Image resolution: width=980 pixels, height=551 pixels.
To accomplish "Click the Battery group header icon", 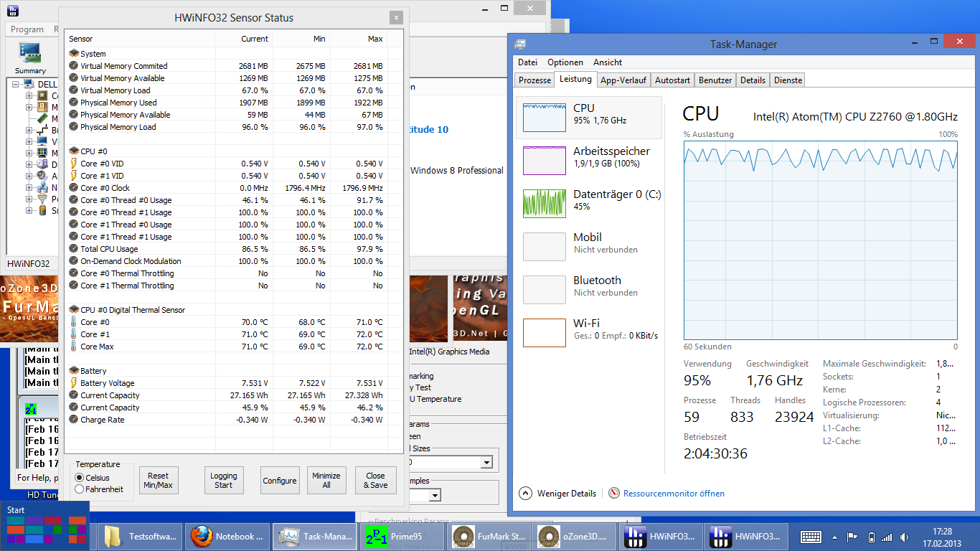I will click(73, 371).
